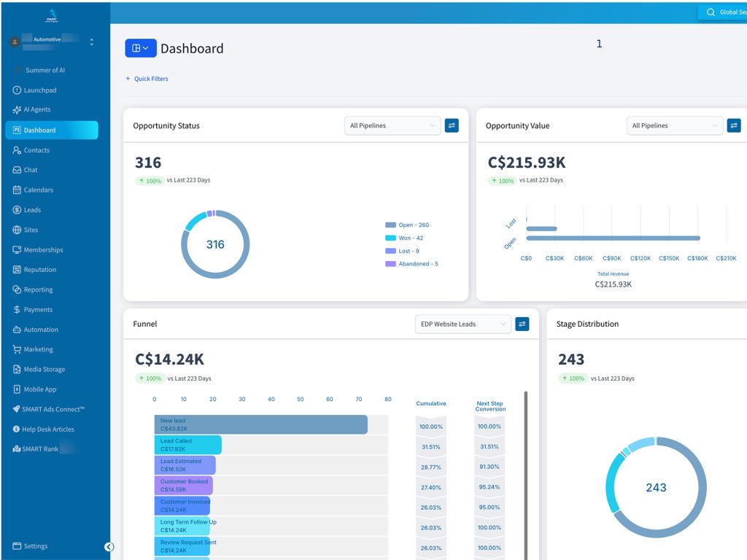747x560 pixels.
Task: Open the Funnel widget filter settings icon
Action: (522, 324)
